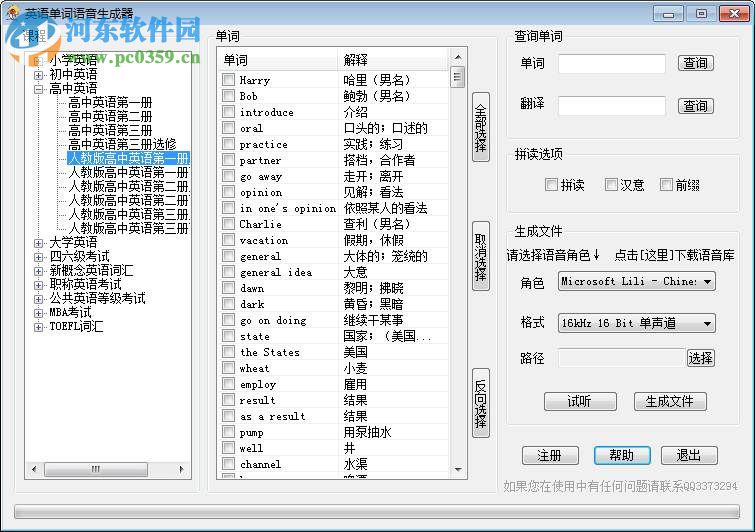Click the 试听 preview button
This screenshot has height=532, width=755.
coord(580,401)
